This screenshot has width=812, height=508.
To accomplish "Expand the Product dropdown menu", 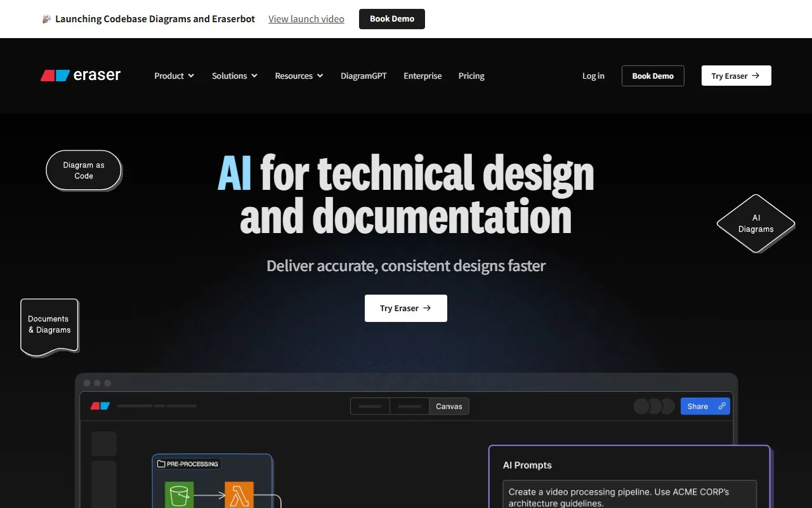I will (174, 76).
